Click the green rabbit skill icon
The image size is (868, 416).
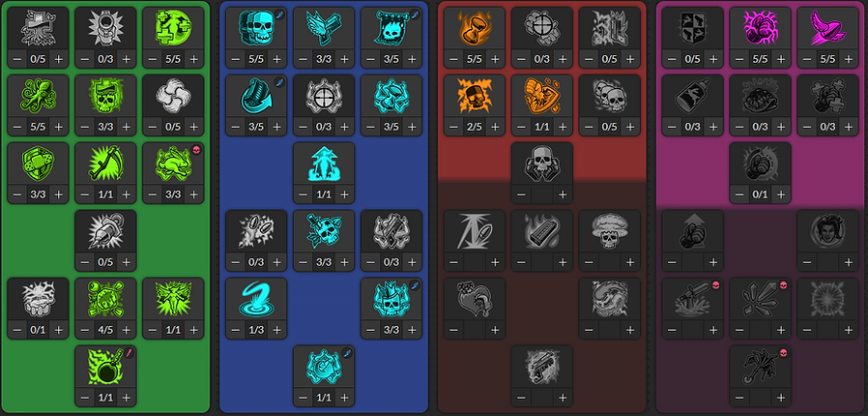tap(173, 163)
